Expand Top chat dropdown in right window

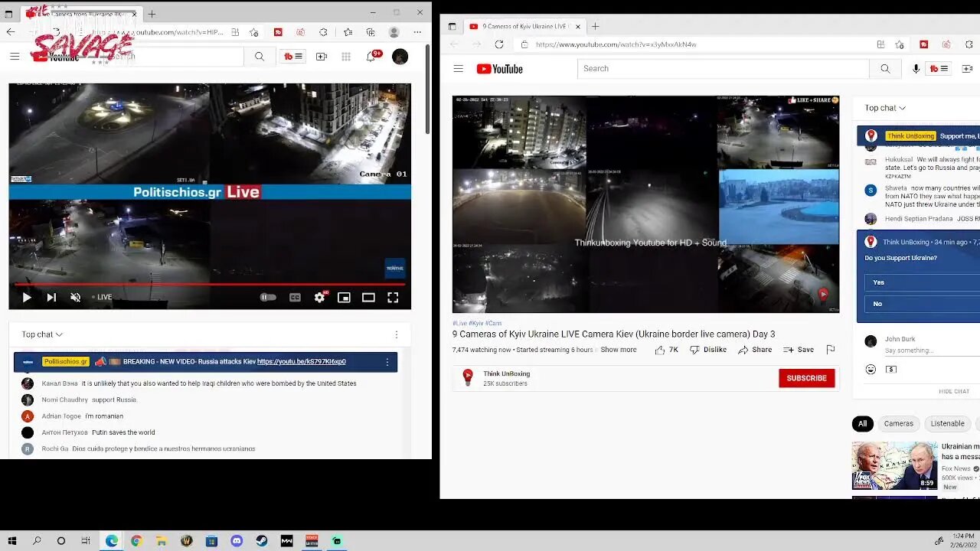885,108
